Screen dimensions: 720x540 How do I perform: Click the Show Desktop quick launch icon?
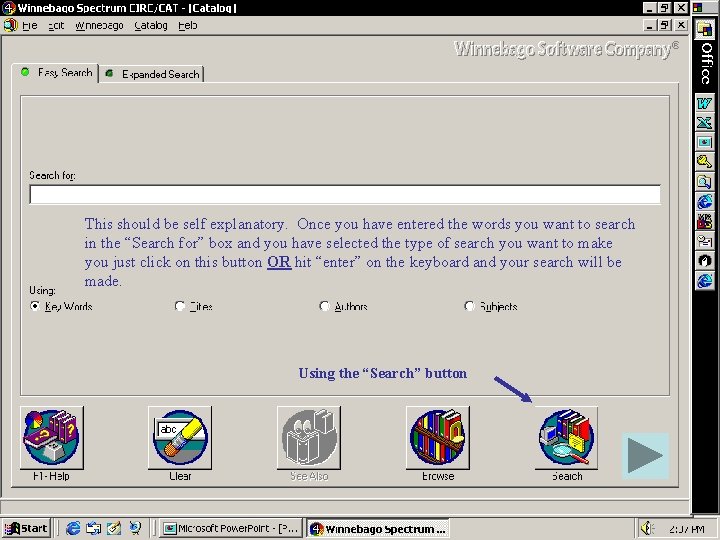point(94,528)
